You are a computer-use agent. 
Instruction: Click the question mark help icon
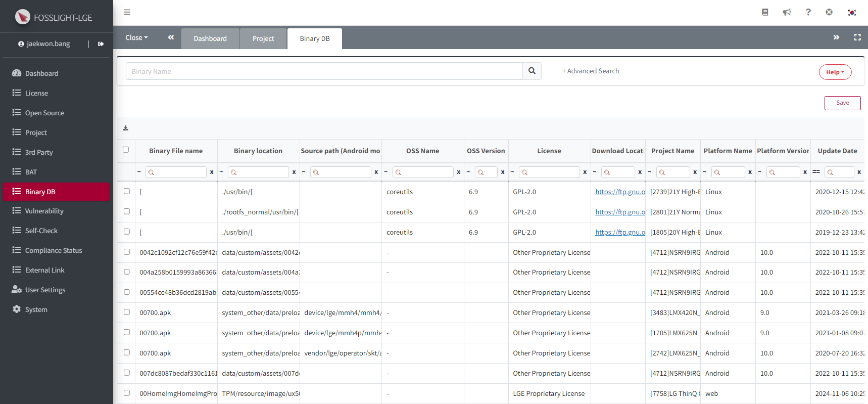pyautogui.click(x=808, y=12)
